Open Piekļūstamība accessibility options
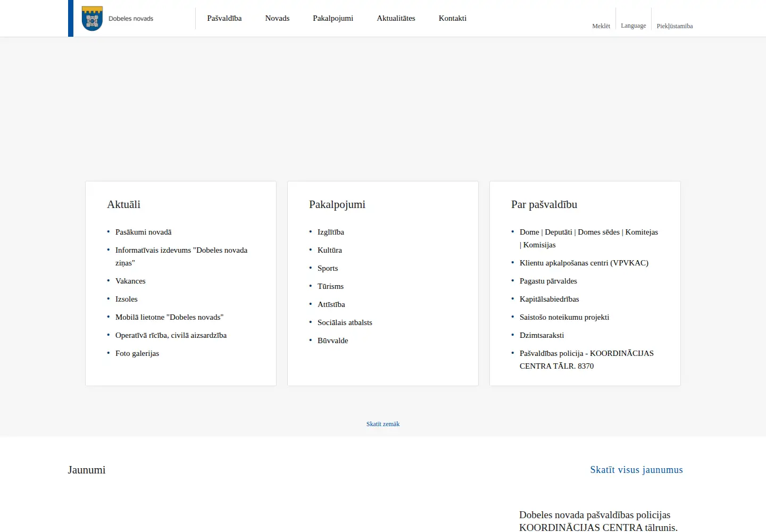Viewport: 766px width, 532px height. pos(675,26)
